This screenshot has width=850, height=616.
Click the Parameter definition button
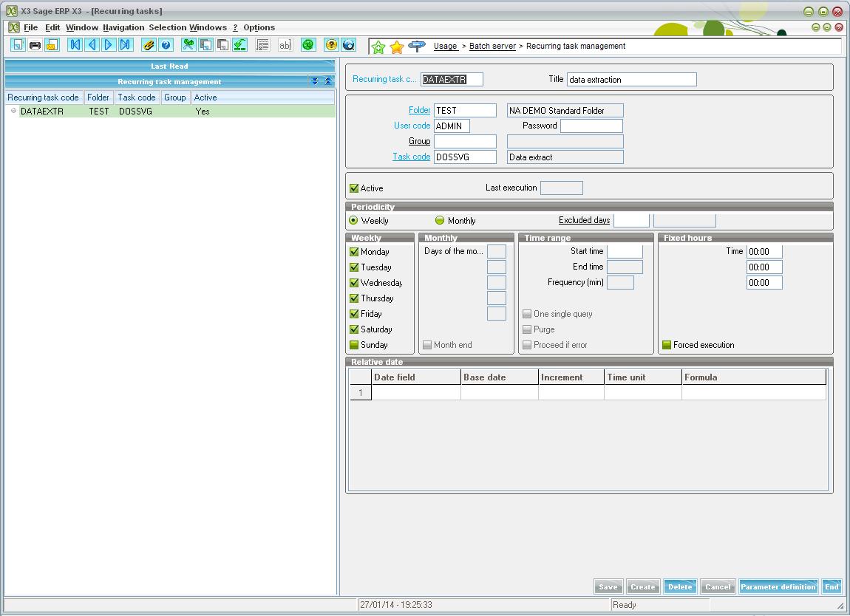[778, 586]
